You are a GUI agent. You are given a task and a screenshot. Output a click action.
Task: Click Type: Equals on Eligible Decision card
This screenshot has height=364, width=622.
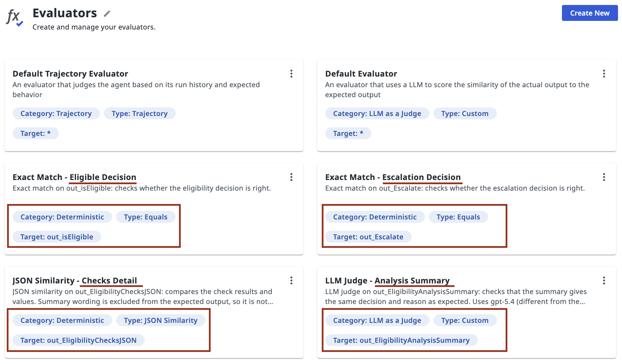[146, 217]
